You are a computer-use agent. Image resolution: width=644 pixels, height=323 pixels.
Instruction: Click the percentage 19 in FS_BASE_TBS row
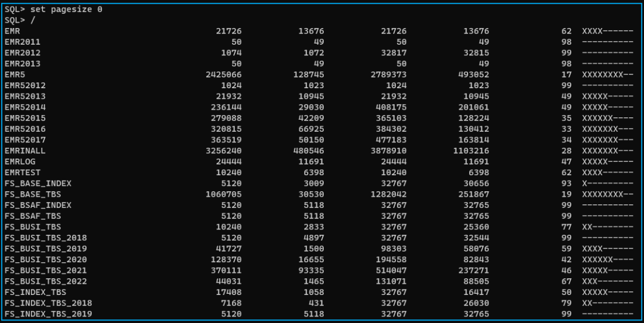[567, 194]
